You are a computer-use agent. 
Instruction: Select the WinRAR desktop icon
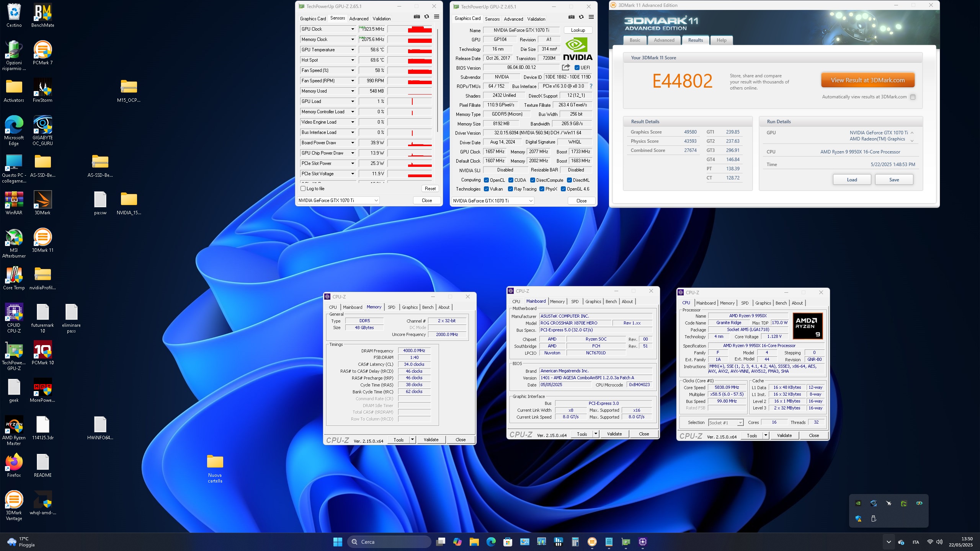pyautogui.click(x=14, y=203)
